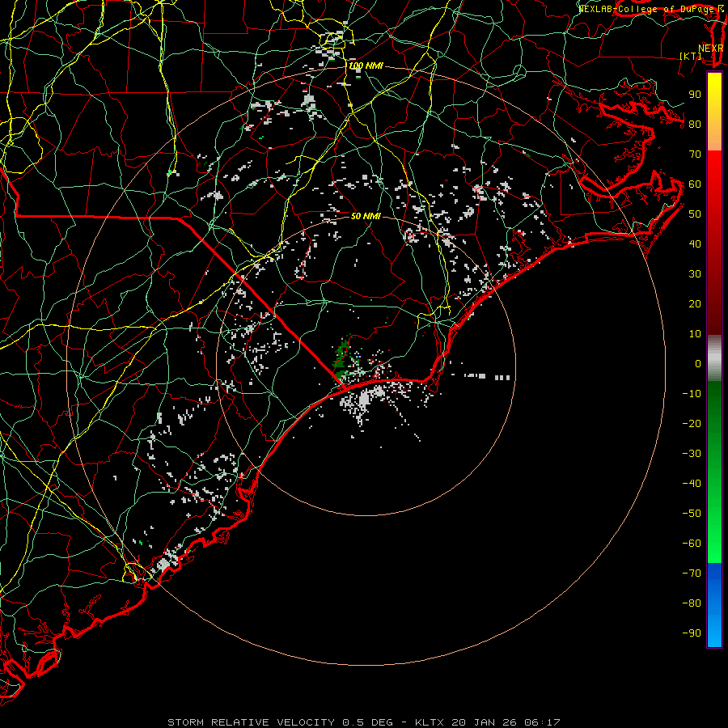
Task: Click the gray zero-velocity segment of the color bar
Action: 714,358
